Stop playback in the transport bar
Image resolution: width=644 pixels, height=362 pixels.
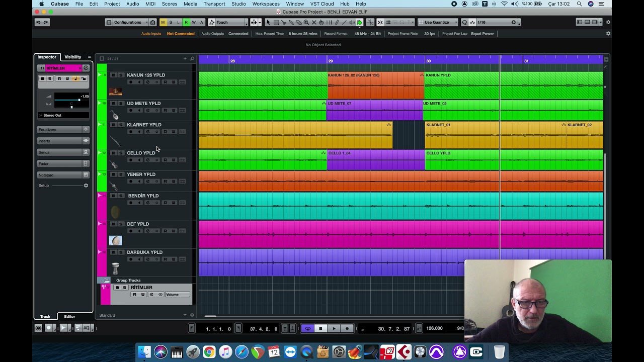click(x=320, y=329)
